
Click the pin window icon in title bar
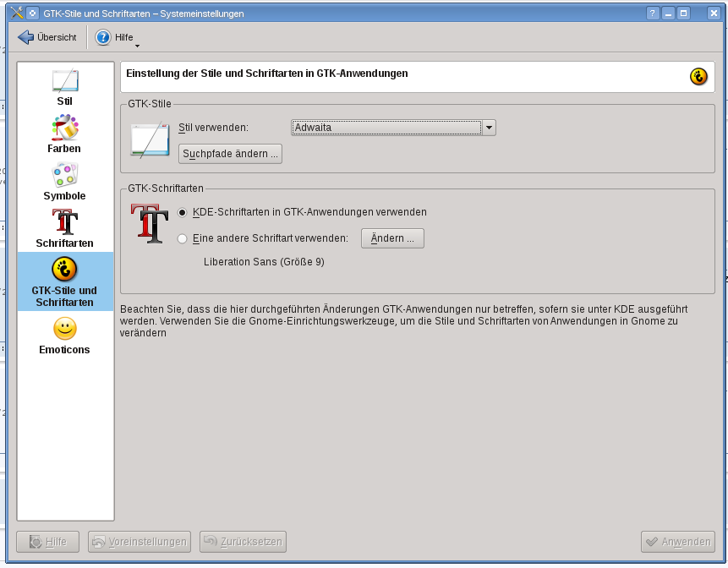(32, 14)
